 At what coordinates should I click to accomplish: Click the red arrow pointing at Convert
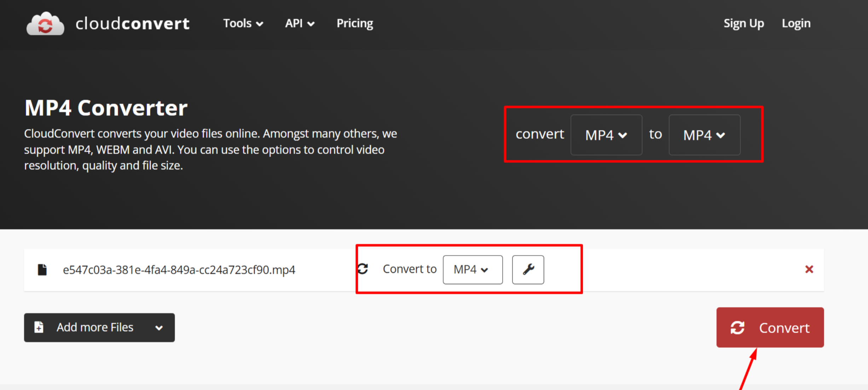tap(748, 371)
